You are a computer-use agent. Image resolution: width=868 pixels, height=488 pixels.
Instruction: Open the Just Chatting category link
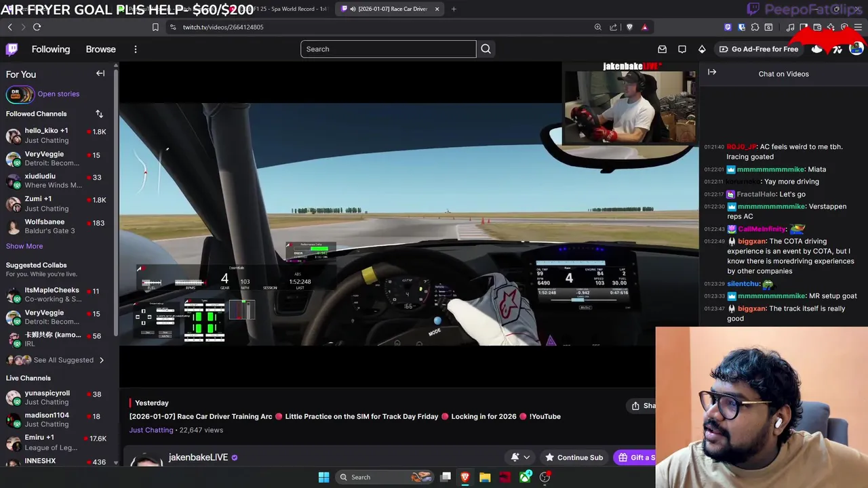[x=151, y=430]
